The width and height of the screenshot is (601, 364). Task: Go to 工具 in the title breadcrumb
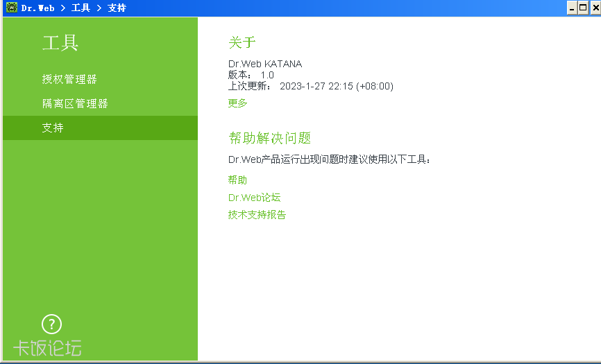(x=81, y=8)
